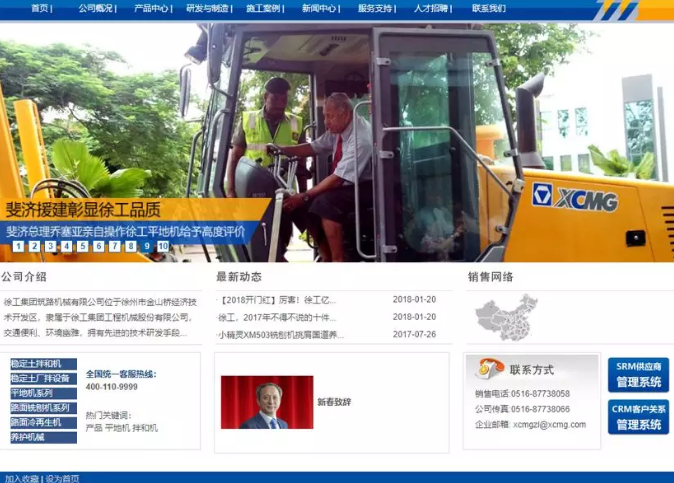Visit the 新闻中心 menu item
Image resolution: width=674 pixels, height=483 pixels.
coord(319,8)
